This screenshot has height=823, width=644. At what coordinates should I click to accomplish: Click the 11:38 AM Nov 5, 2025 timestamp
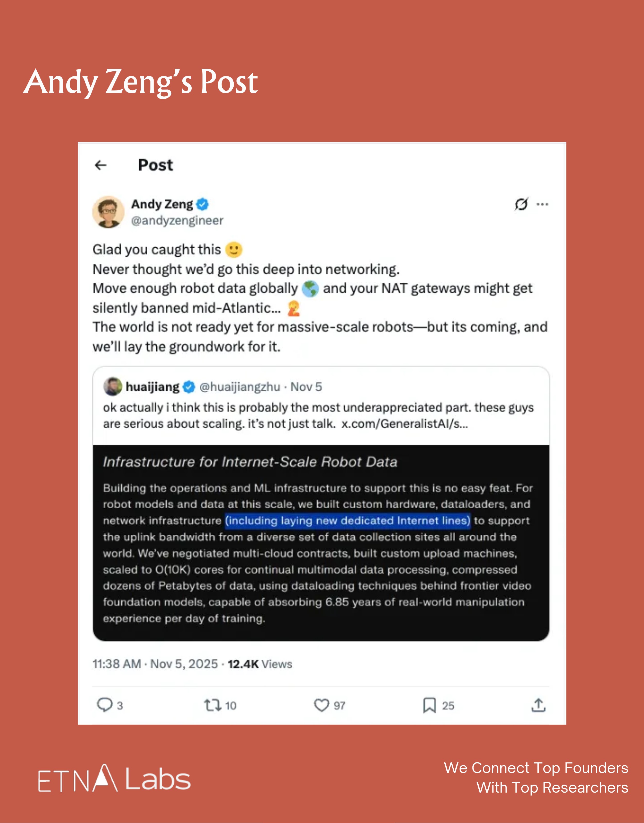(x=155, y=664)
